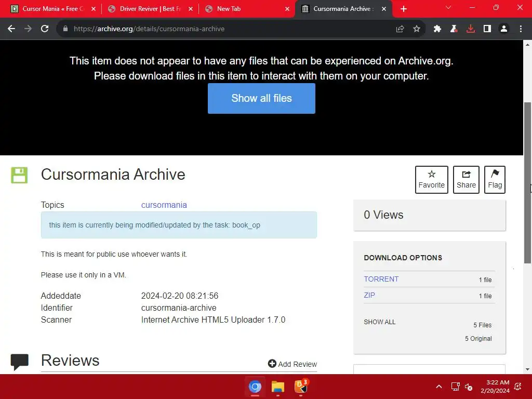This screenshot has width=532, height=399.
Task: Share this page from address bar icon
Action: tap(400, 29)
